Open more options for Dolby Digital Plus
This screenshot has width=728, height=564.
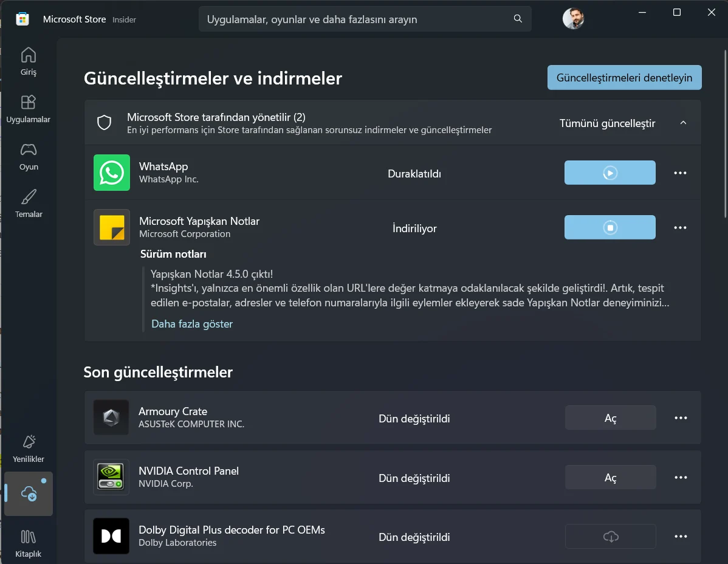click(x=681, y=536)
